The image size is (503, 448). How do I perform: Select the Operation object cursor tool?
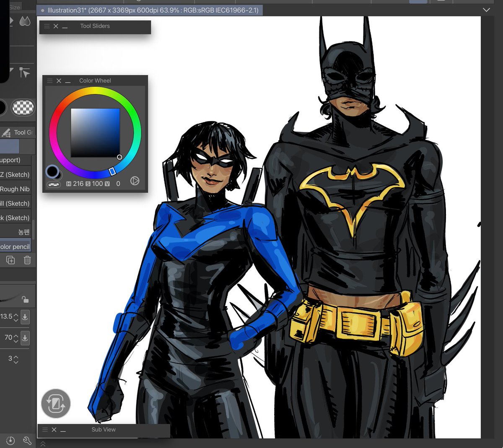pyautogui.click(x=25, y=73)
